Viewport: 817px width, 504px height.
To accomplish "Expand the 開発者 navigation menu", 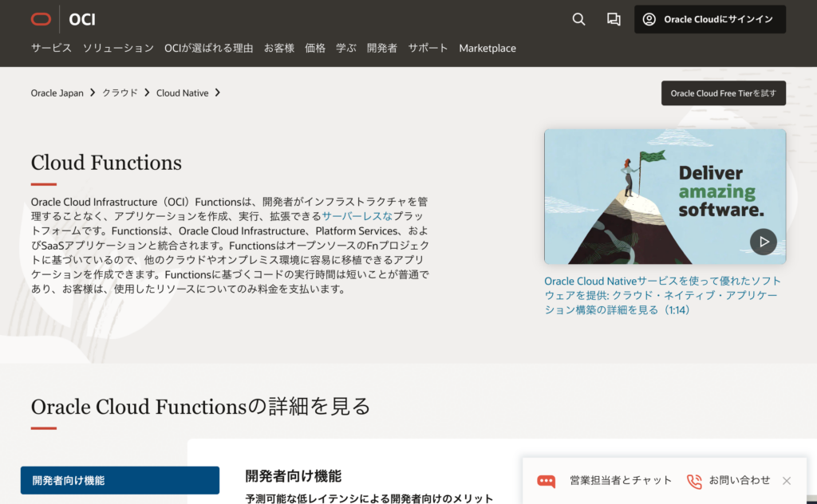I will (x=381, y=48).
